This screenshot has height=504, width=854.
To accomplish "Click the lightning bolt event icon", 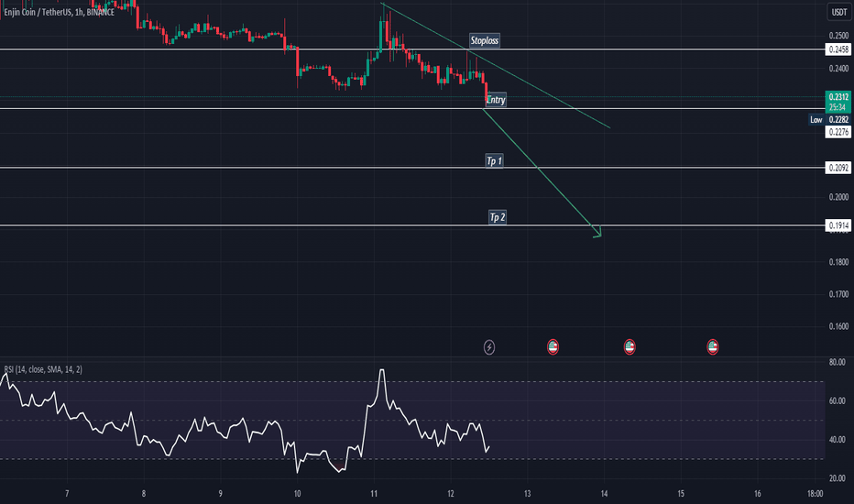I will [489, 347].
